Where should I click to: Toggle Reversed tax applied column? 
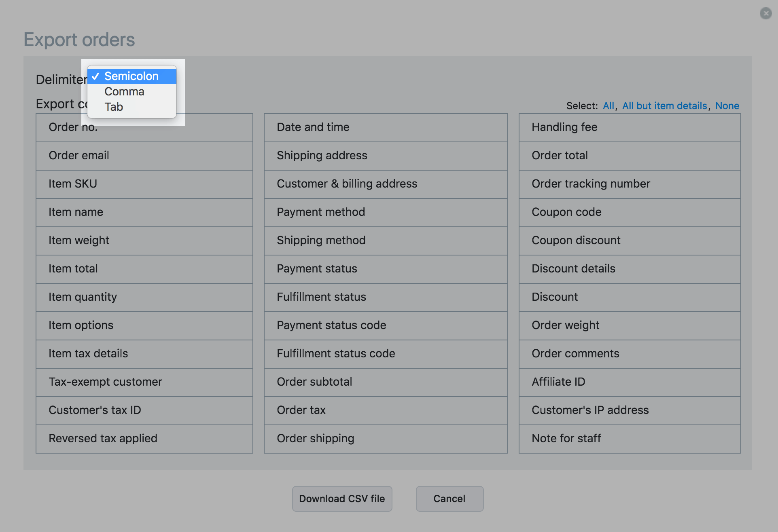144,439
